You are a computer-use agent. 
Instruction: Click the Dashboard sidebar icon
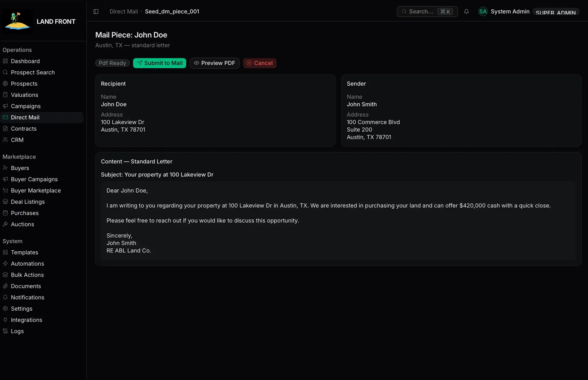(x=5, y=61)
